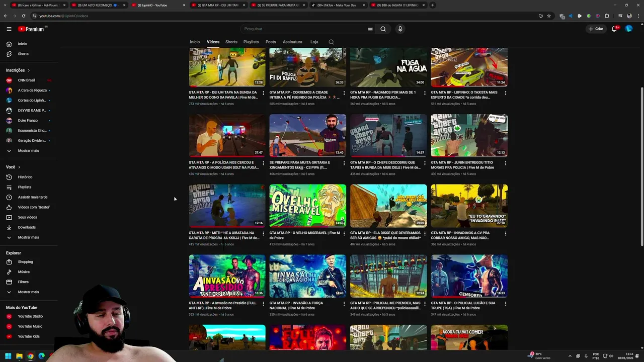Switch to the channel Posts tab
Image resolution: width=644 pixels, height=362 pixels.
pyautogui.click(x=271, y=42)
